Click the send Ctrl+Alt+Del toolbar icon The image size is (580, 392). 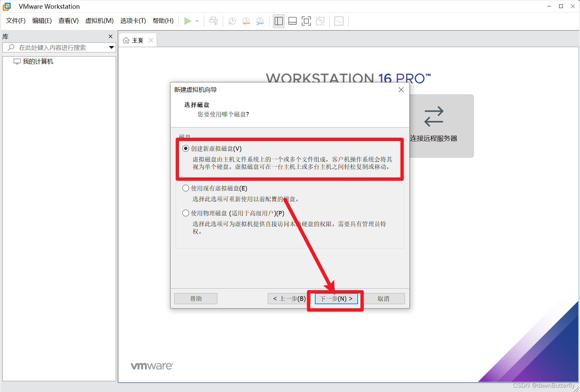213,21
